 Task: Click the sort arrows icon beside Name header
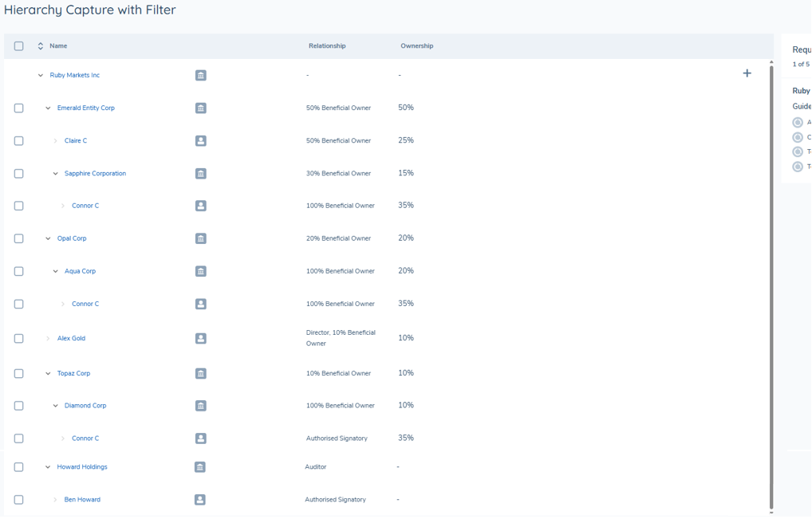pyautogui.click(x=41, y=46)
